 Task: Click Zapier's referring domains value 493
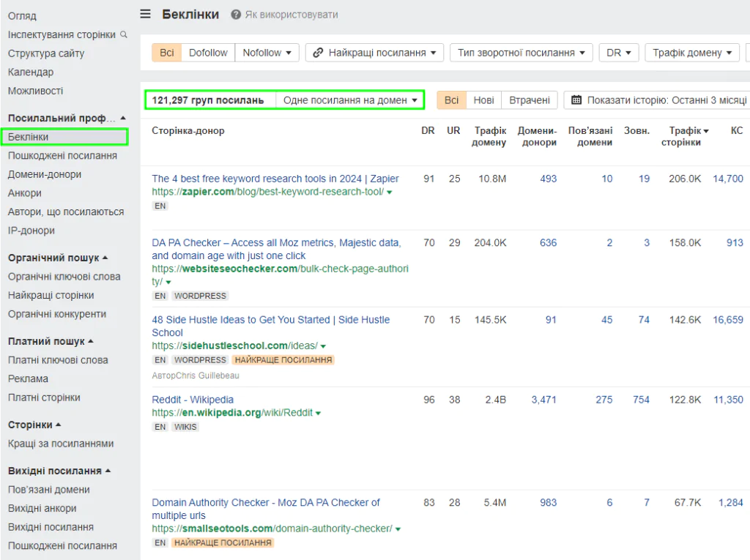(548, 179)
